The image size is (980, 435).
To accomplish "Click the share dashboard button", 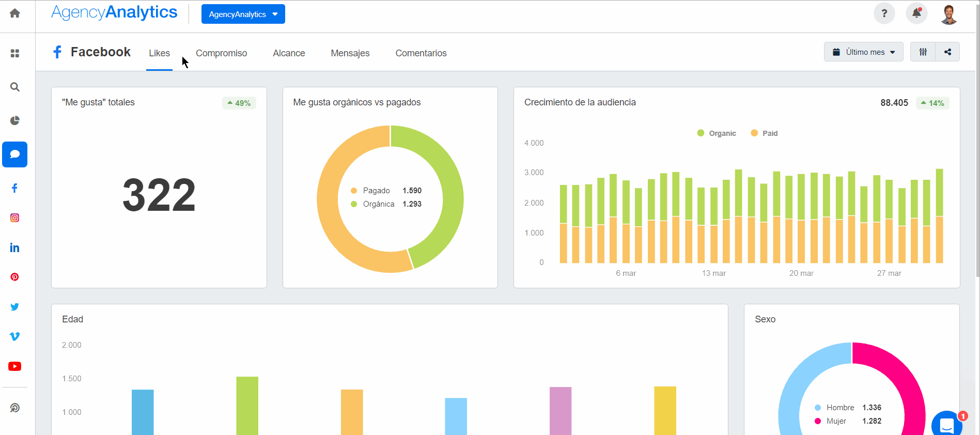I will 947,52.
